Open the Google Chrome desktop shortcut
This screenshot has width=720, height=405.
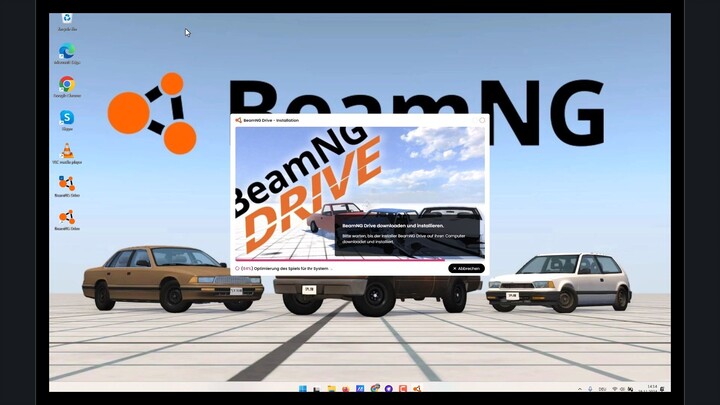[67, 87]
